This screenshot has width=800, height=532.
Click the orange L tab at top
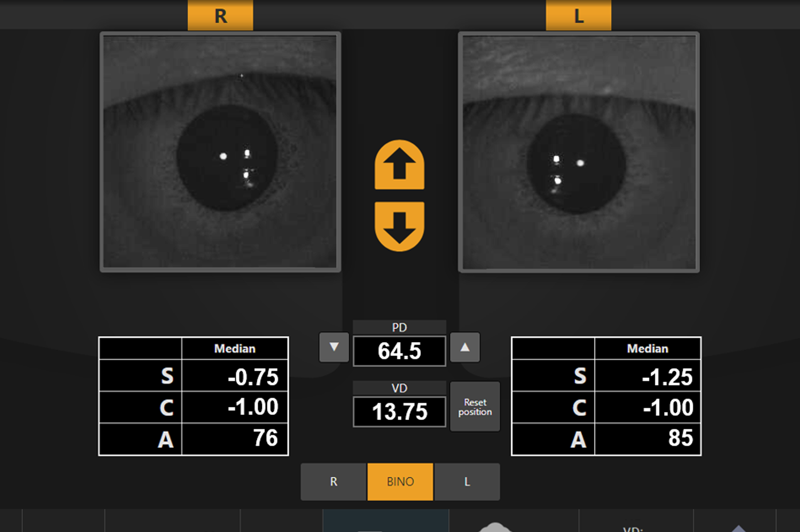(578, 16)
